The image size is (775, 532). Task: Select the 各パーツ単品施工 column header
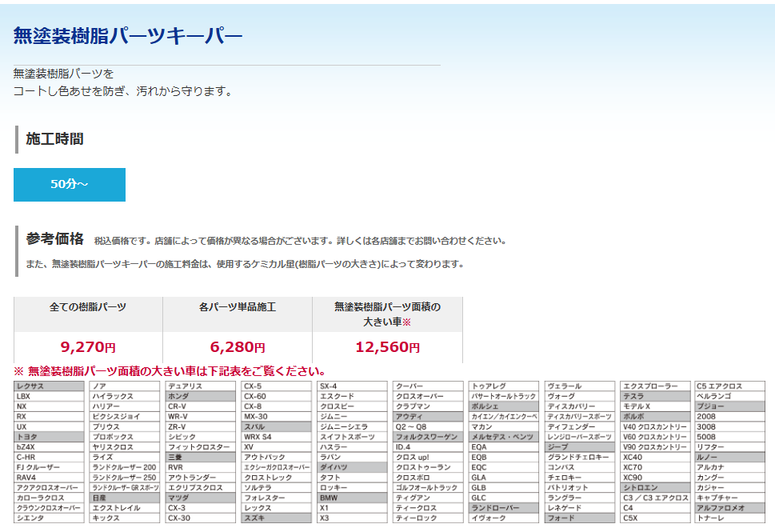238,307
